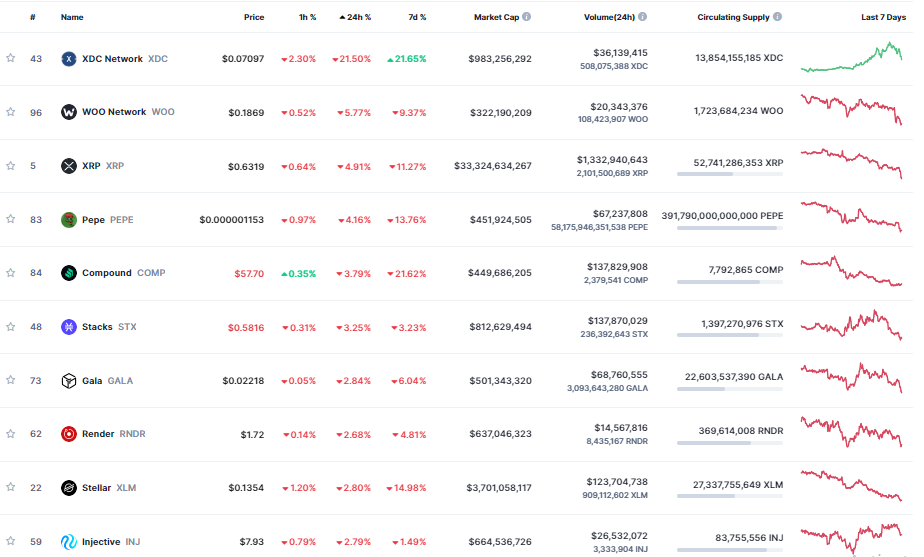Click the XRP coin logo
Screen dimensions: 924x557
click(69, 166)
